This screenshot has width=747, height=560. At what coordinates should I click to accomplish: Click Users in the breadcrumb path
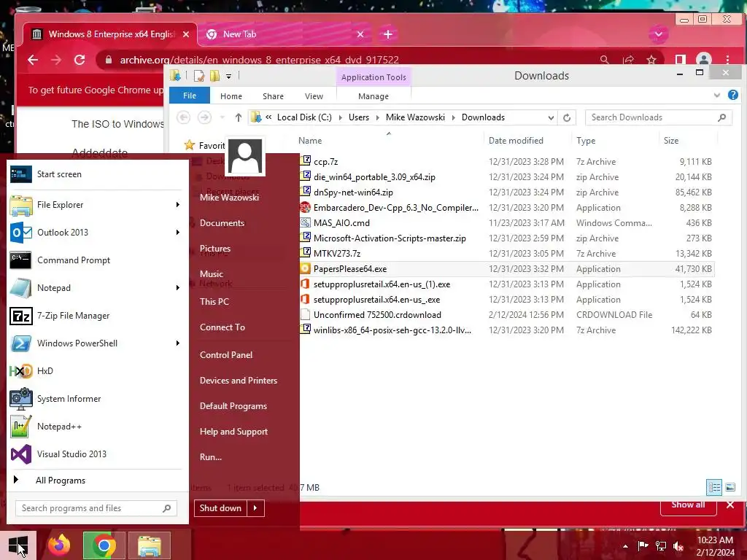coord(358,117)
